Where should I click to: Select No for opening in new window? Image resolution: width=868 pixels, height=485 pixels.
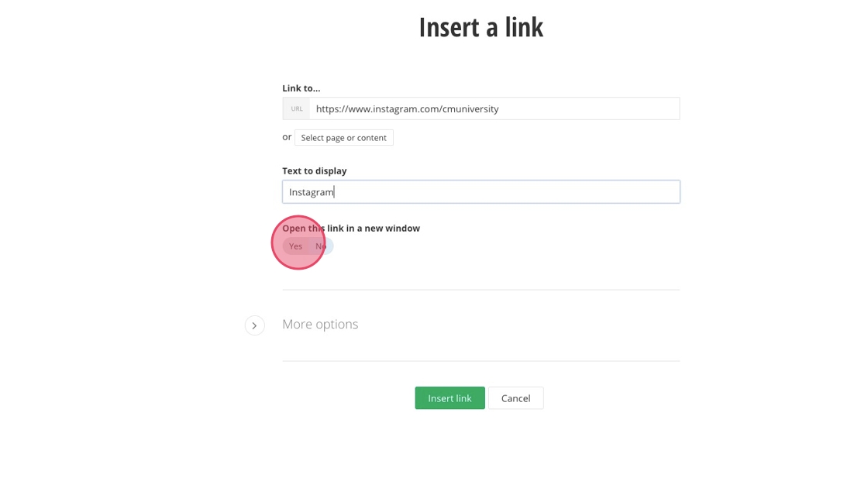pos(322,246)
